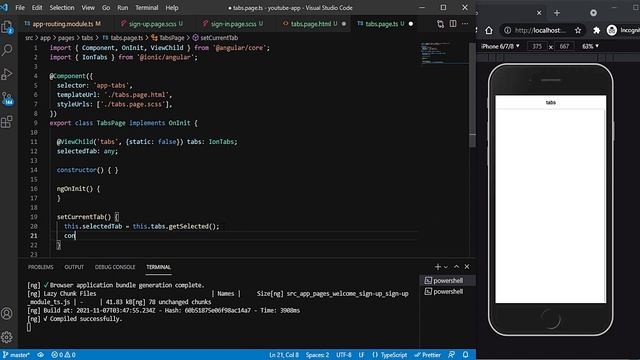Open the View menu
The width and height of the screenshot is (640, 360).
tap(88, 8)
